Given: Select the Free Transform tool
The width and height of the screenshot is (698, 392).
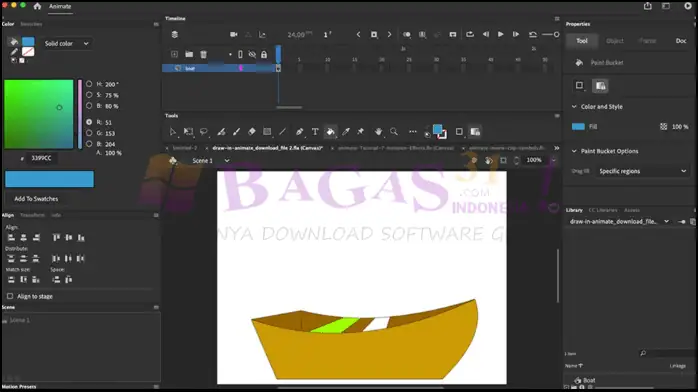Looking at the screenshot, I should click(188, 132).
